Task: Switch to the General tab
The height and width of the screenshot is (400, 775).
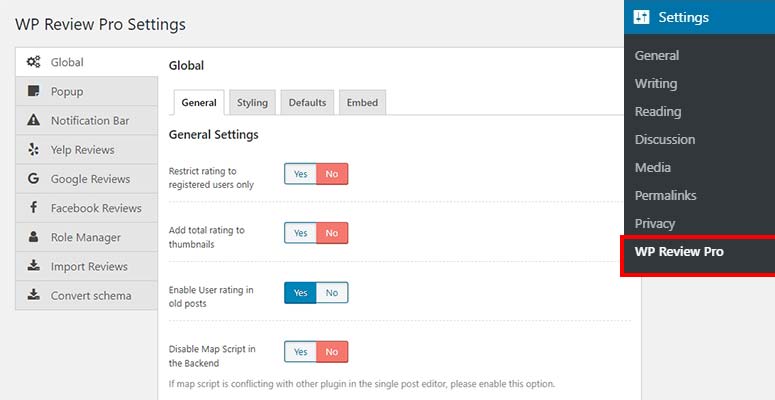Action: click(199, 102)
